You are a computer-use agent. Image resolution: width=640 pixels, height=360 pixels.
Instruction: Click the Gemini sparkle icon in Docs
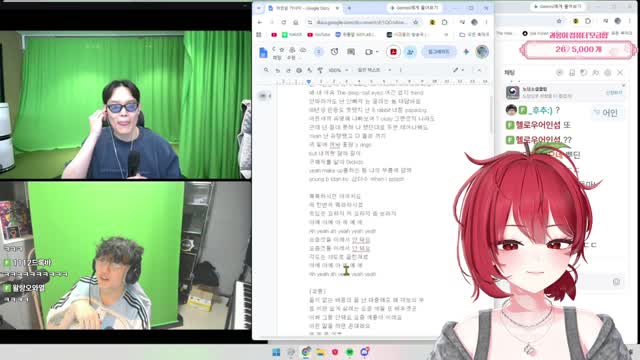click(466, 52)
